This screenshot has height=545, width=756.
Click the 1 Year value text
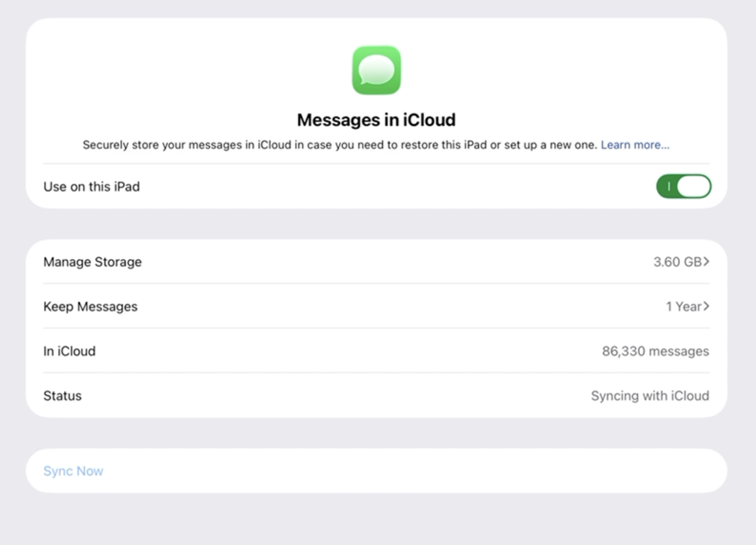(x=684, y=306)
